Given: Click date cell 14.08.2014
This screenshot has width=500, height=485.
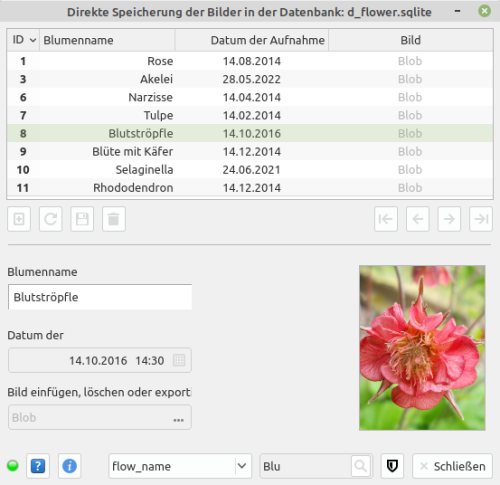Looking at the screenshot, I should (252, 61).
